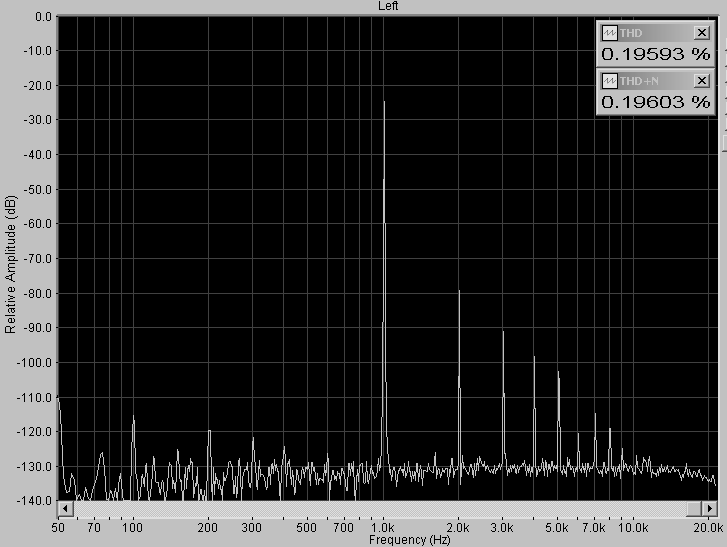Click the 10.0k frequency axis label
This screenshot has width=727, height=547.
[633, 528]
